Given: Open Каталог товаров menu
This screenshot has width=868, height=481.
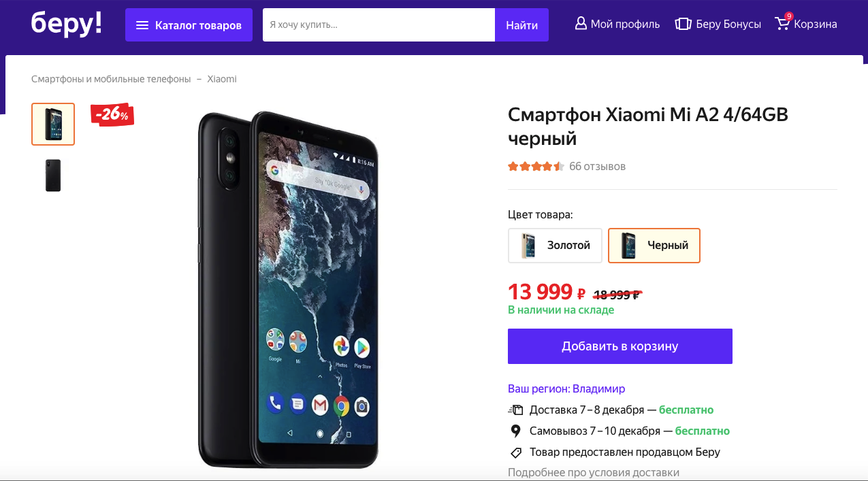Looking at the screenshot, I should click(189, 25).
